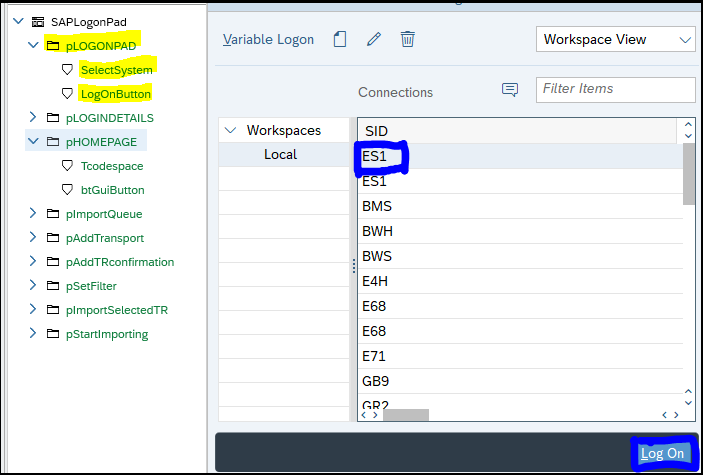
Task: Click the folder icon next to pHOMEPAGE
Action: click(53, 142)
